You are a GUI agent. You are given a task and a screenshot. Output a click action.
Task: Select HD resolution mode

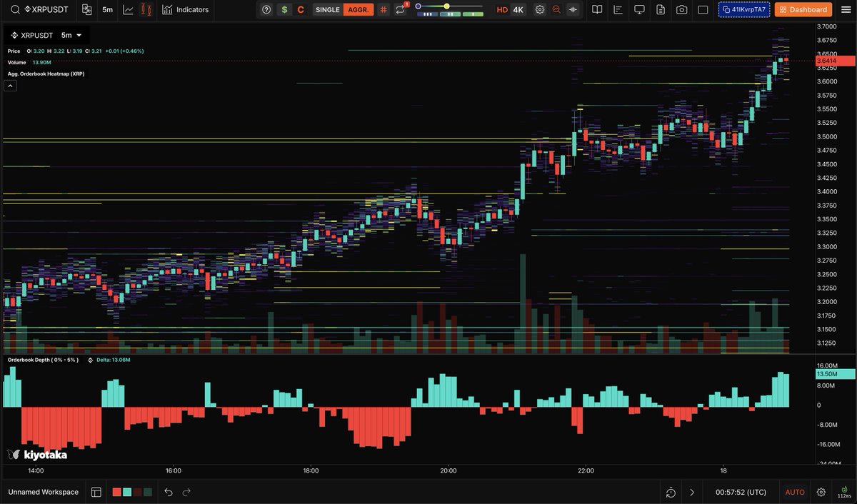pyautogui.click(x=502, y=10)
